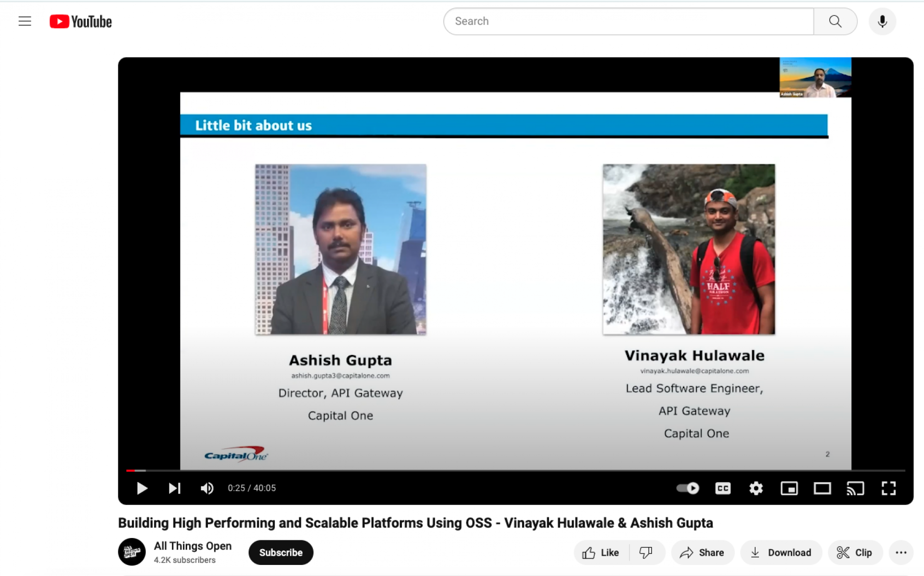The height and width of the screenshot is (576, 924).
Task: Seek on the video progress bar
Action: click(x=515, y=470)
